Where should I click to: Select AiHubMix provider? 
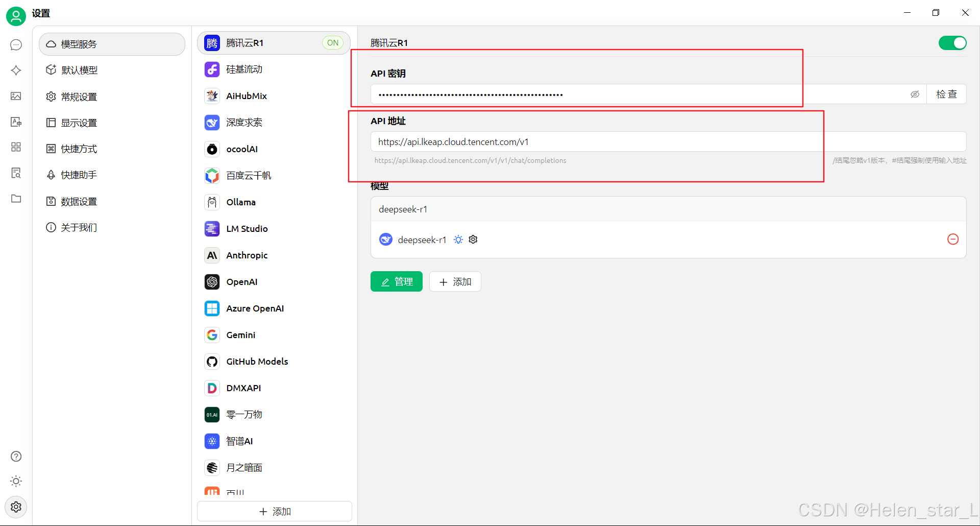[274, 96]
